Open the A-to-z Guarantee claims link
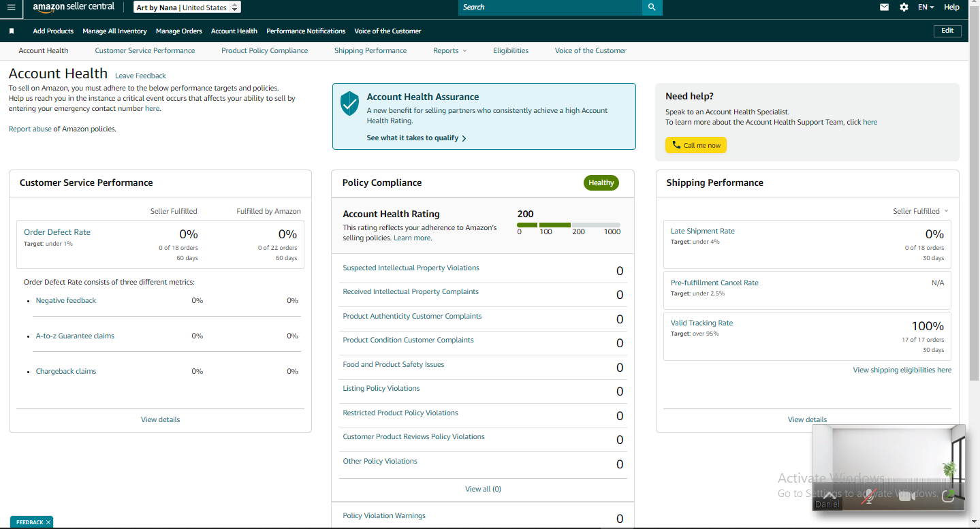This screenshot has width=980, height=529. click(x=75, y=336)
